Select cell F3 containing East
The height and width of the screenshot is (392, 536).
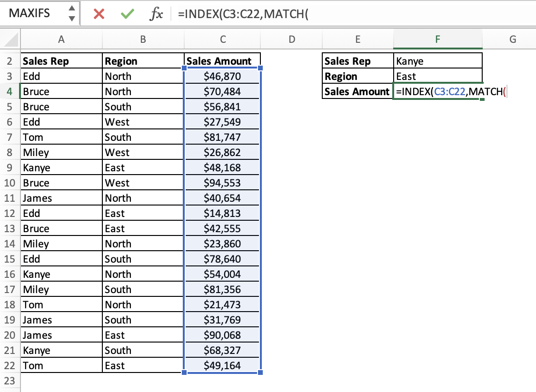point(437,76)
